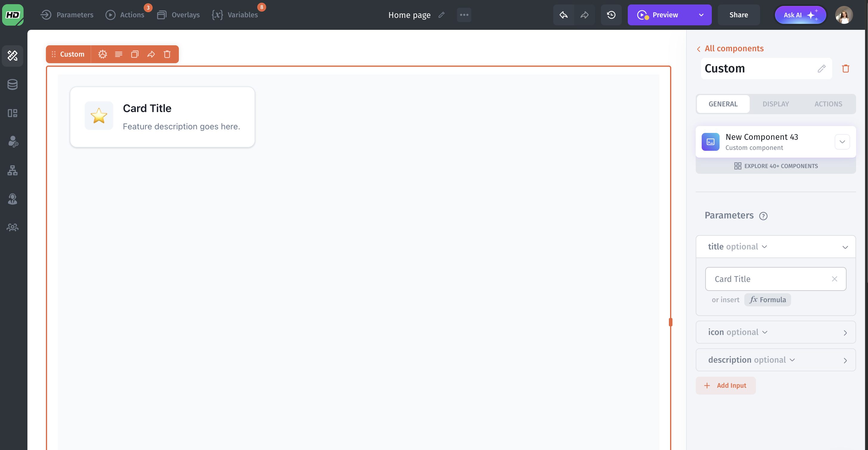The height and width of the screenshot is (450, 868).
Task: Open New Component 43 dropdown chevron
Action: pos(842,142)
